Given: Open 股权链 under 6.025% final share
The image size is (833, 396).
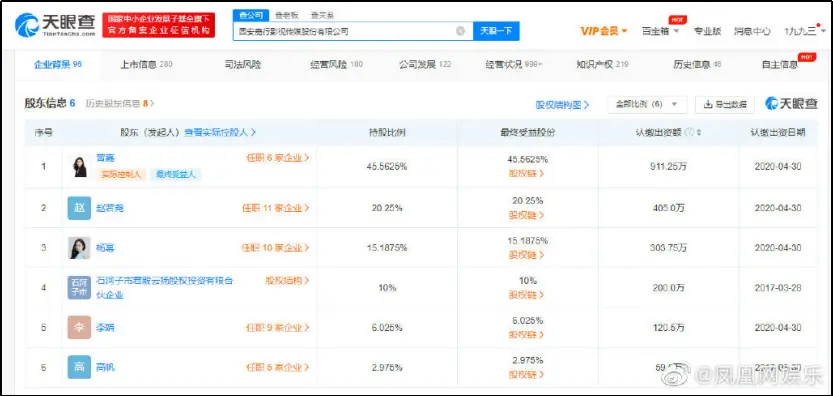Looking at the screenshot, I should [526, 335].
